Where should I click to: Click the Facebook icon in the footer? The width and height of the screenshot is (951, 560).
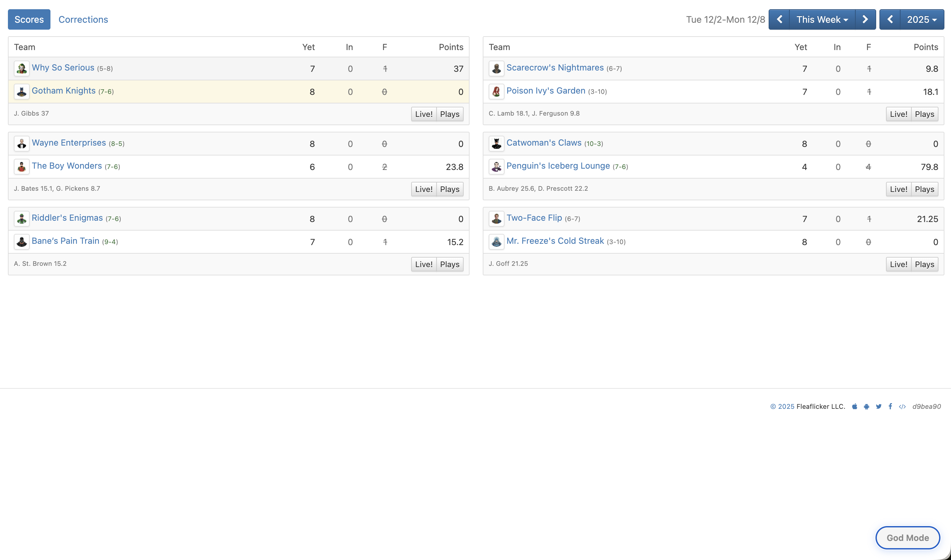890,406
